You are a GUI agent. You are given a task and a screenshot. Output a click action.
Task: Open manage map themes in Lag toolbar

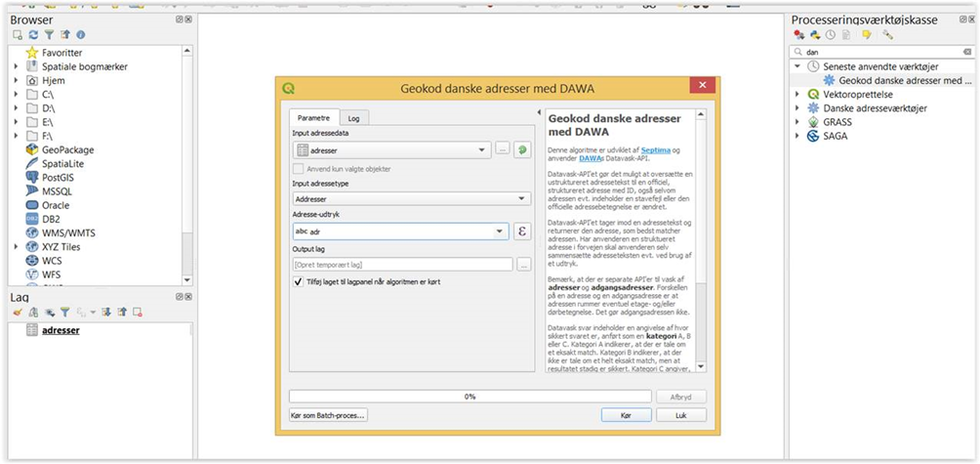tap(50, 312)
